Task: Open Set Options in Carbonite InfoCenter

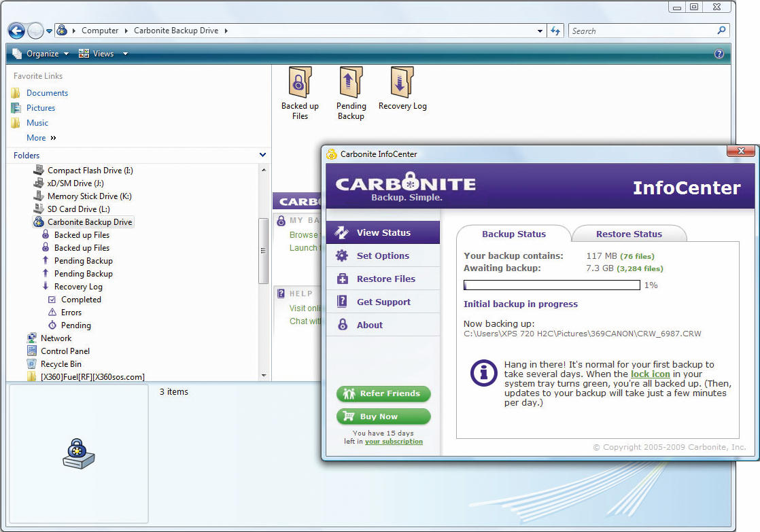Action: [x=383, y=256]
